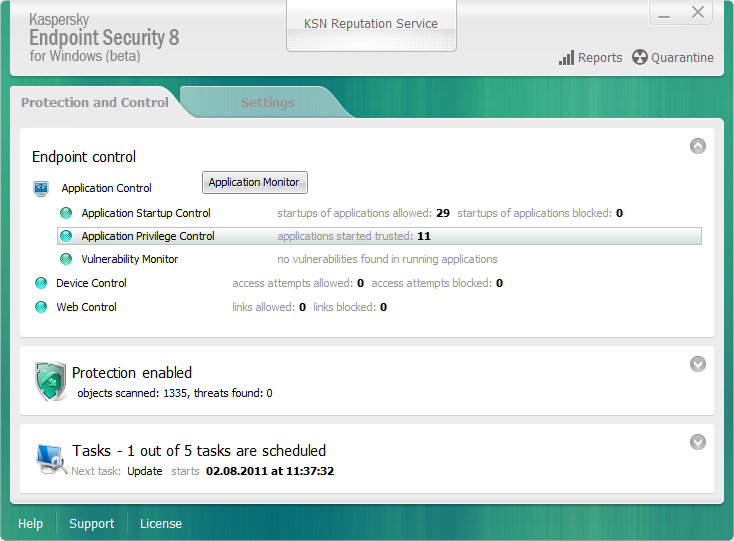Open the License link
Screen dimensions: 734x541
[x=161, y=523]
